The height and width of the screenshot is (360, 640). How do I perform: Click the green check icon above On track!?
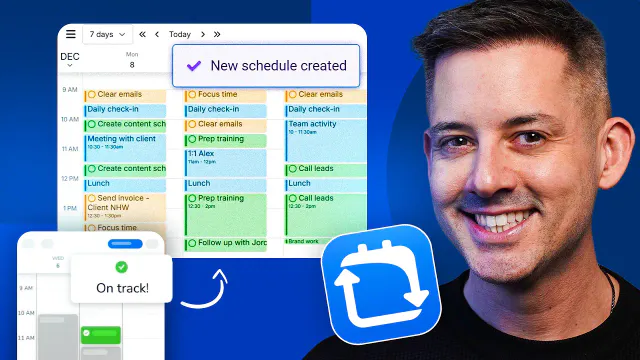pos(121,267)
